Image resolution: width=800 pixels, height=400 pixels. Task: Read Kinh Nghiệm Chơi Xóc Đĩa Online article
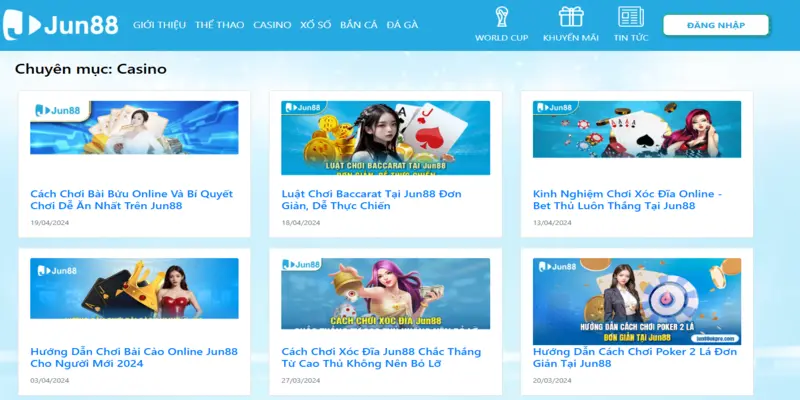(x=628, y=199)
